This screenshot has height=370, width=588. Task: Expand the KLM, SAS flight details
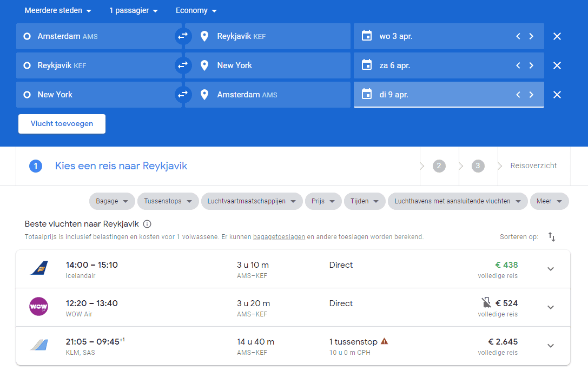click(x=551, y=346)
